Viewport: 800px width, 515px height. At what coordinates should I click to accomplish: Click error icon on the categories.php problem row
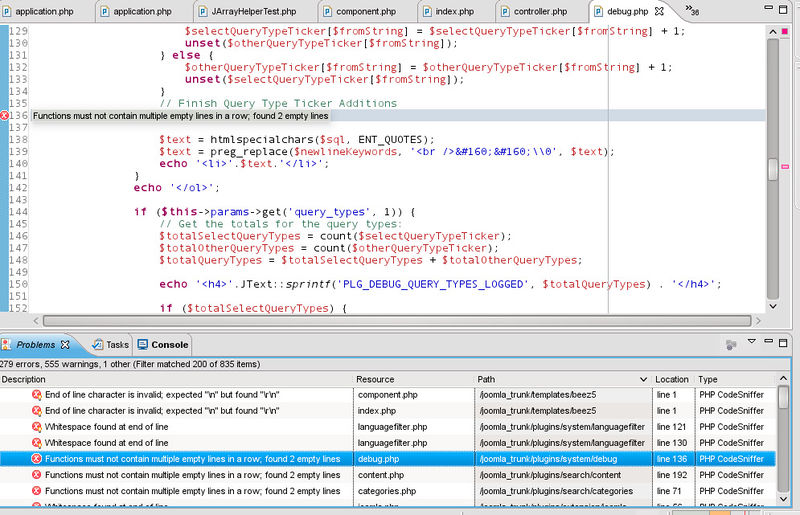pyautogui.click(x=36, y=491)
